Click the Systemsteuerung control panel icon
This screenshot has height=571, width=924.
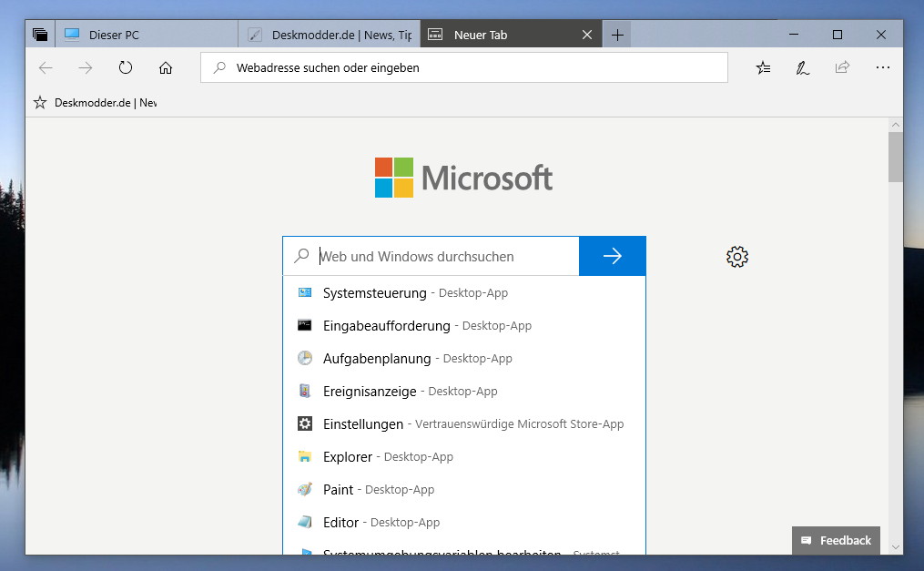(x=305, y=292)
